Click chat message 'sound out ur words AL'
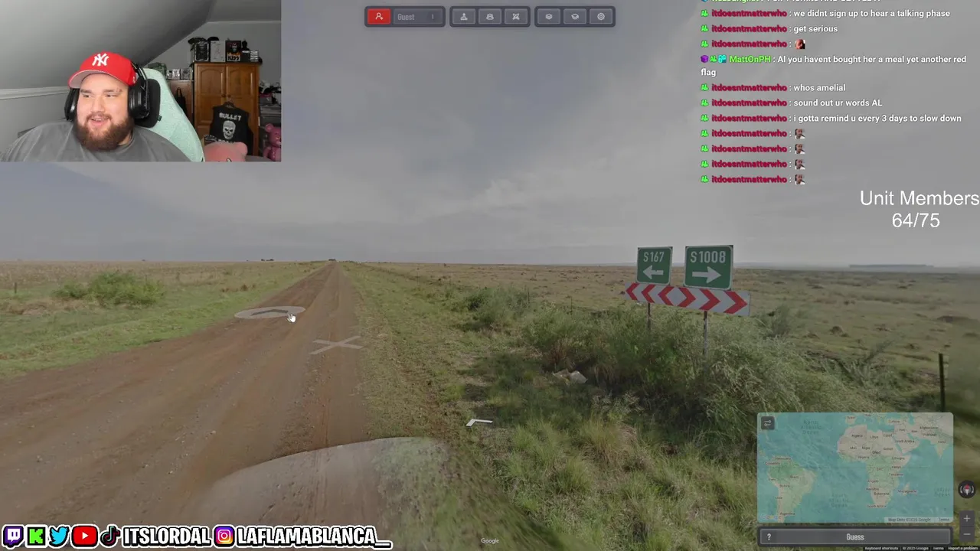Image resolution: width=980 pixels, height=551 pixels. point(838,103)
